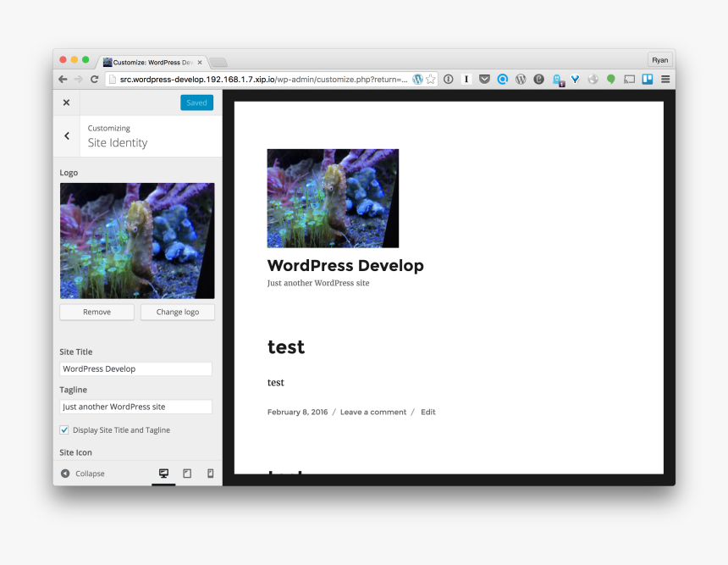Click the seahorse logo thumbnail in sidebar

pos(137,241)
